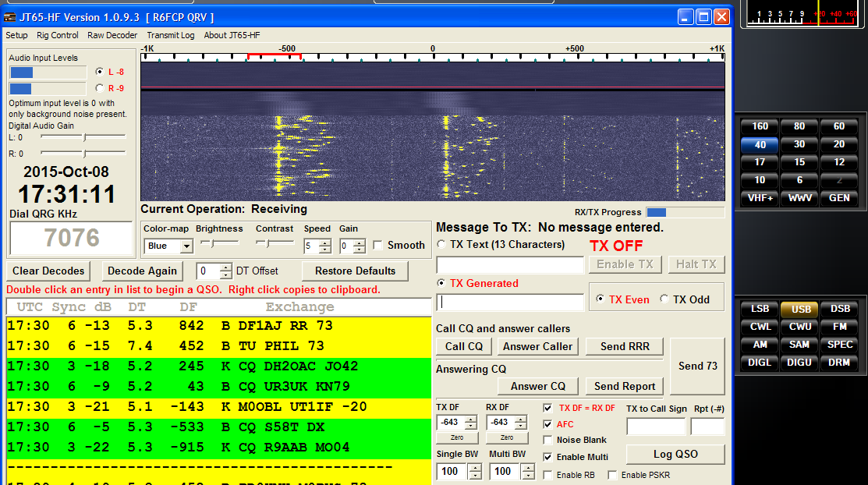Select USB mode button

coord(801,309)
